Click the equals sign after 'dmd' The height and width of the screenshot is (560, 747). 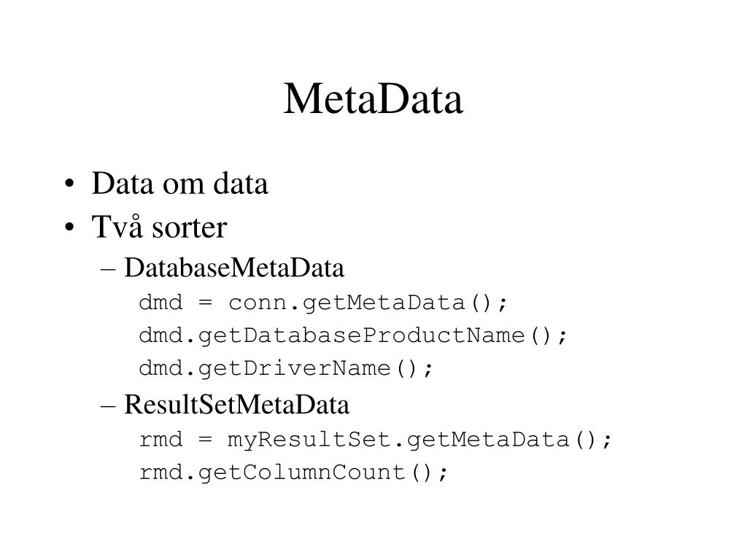205,303
